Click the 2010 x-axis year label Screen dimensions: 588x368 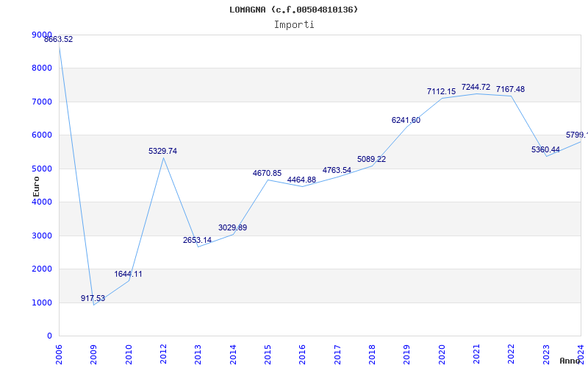(x=129, y=355)
